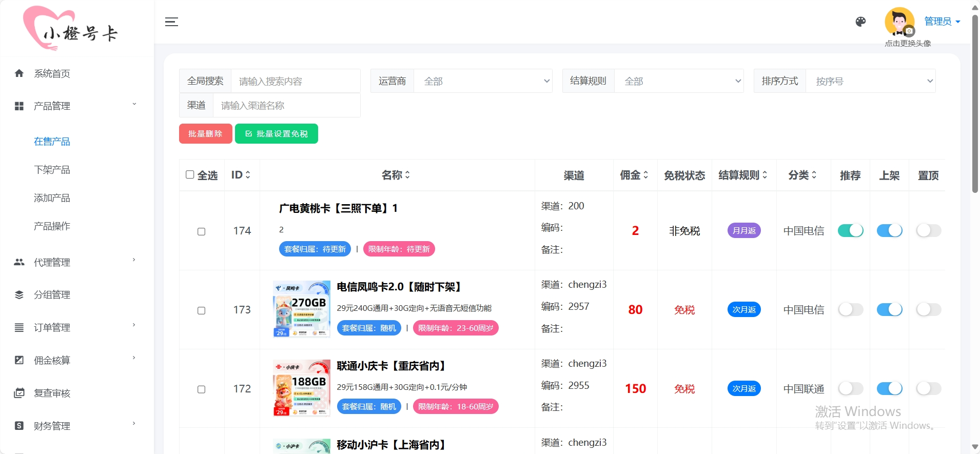Click the red 批量删除 button
Viewport: 980px width, 454px height.
tap(205, 134)
